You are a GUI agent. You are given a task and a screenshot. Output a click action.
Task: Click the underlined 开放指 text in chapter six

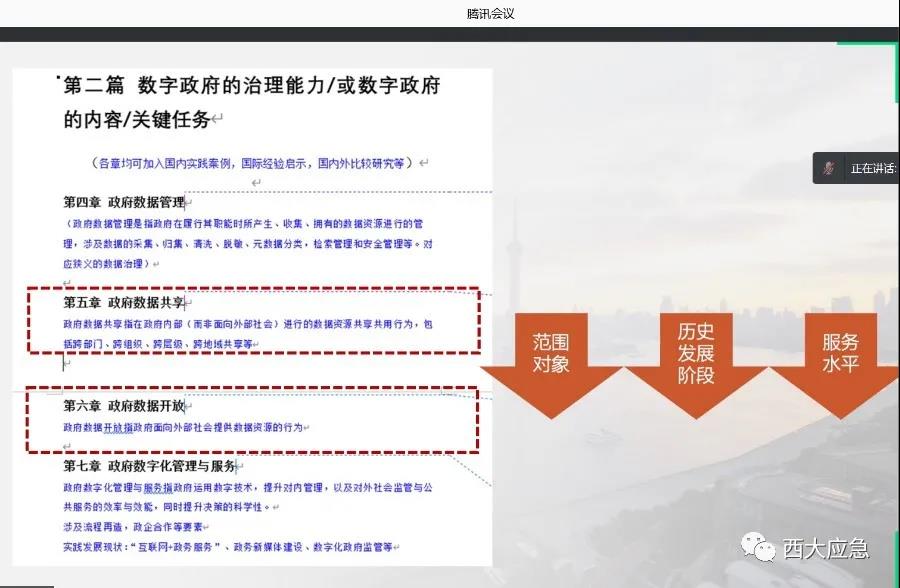click(117, 427)
